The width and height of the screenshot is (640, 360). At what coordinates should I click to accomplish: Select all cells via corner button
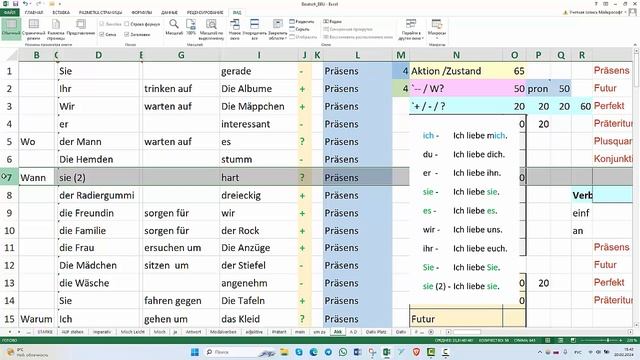click(x=9, y=55)
